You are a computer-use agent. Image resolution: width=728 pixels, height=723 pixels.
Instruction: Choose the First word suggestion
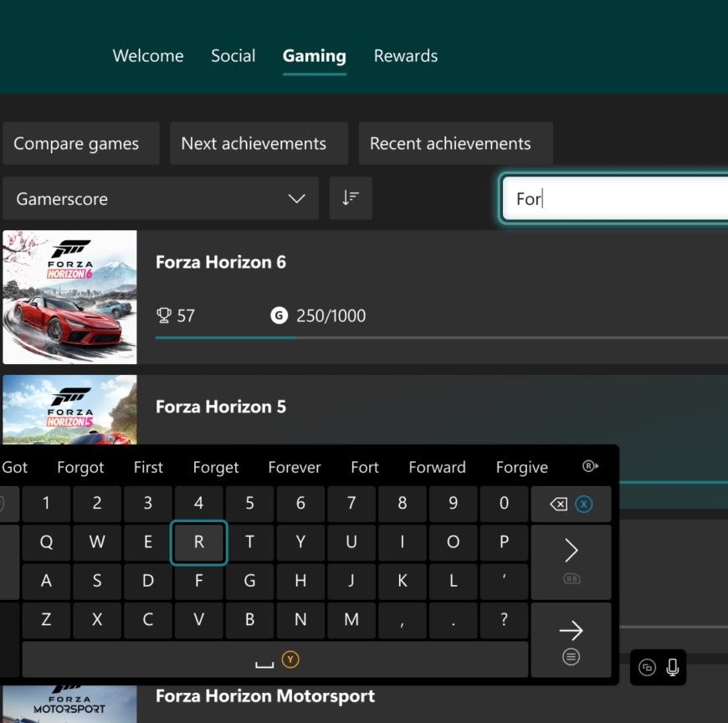click(x=148, y=467)
